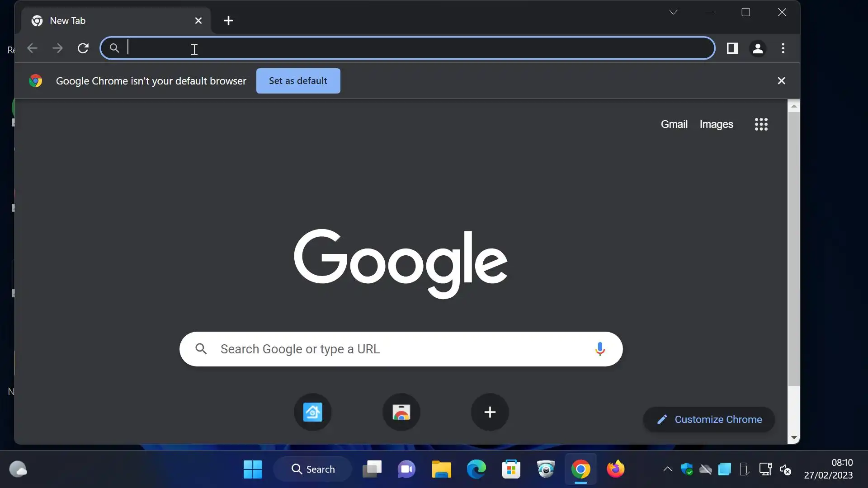Open a new tab with plus button
The width and height of the screenshot is (868, 488).
pyautogui.click(x=228, y=21)
